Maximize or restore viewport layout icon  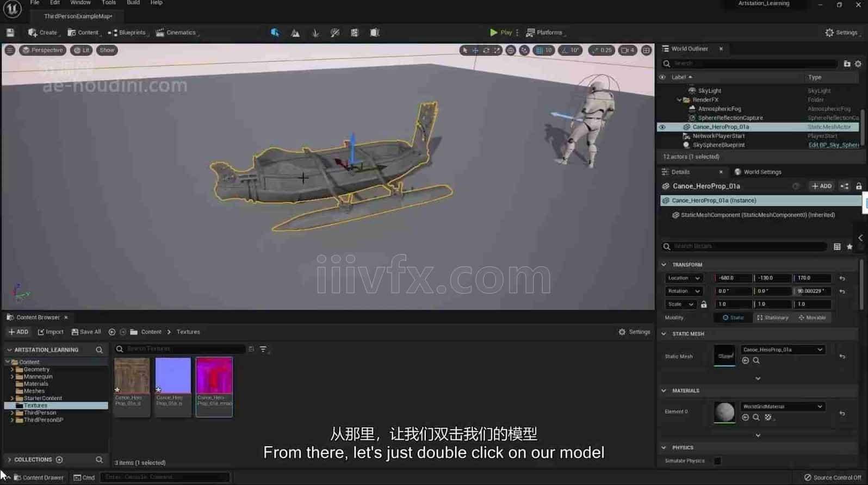646,50
